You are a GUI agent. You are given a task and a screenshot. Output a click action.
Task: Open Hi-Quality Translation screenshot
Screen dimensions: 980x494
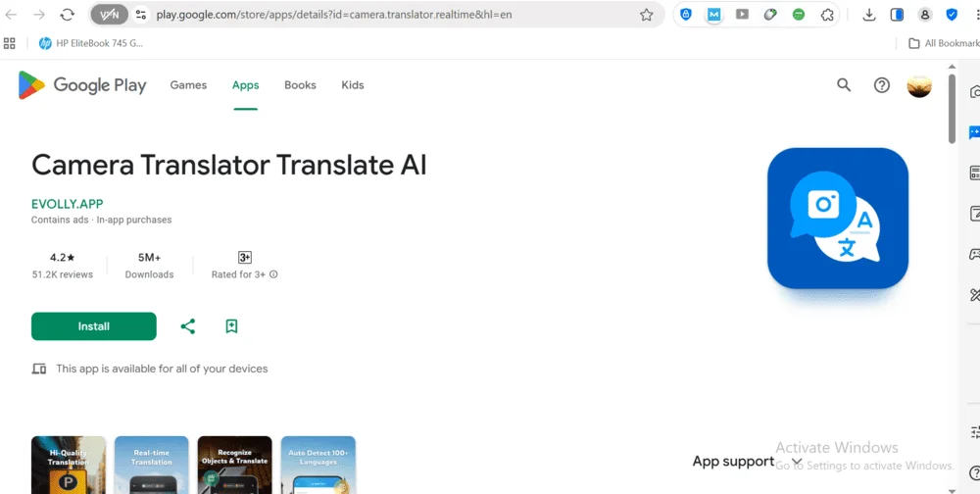pyautogui.click(x=69, y=465)
